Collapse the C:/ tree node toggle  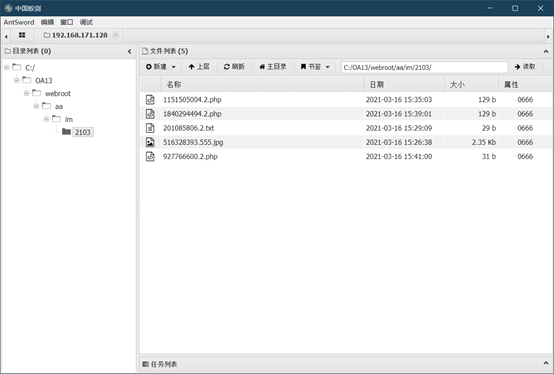click(7, 67)
